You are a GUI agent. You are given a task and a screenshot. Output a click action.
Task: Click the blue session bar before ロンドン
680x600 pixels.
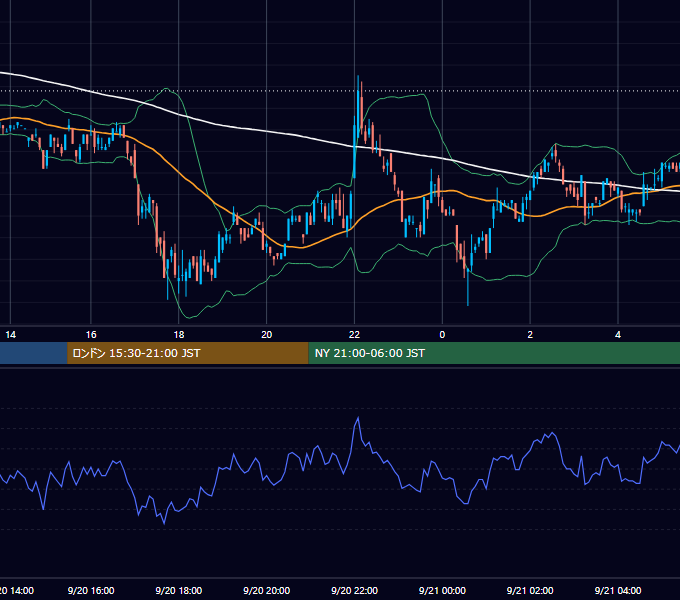coord(33,353)
